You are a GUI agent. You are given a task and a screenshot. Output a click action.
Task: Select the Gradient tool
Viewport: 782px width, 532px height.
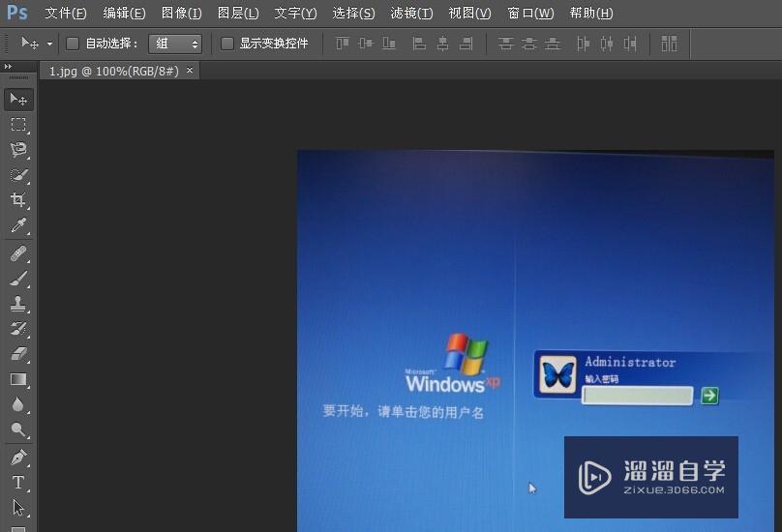pyautogui.click(x=18, y=379)
